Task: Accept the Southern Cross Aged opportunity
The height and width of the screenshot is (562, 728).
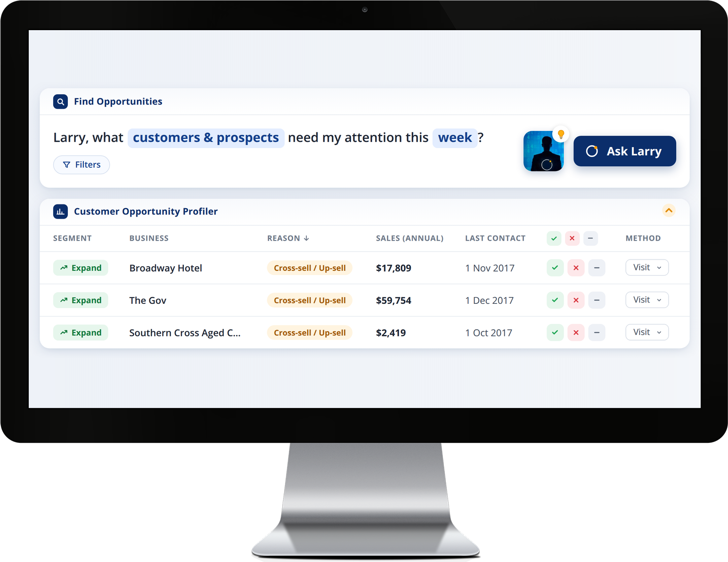Action: (x=555, y=333)
